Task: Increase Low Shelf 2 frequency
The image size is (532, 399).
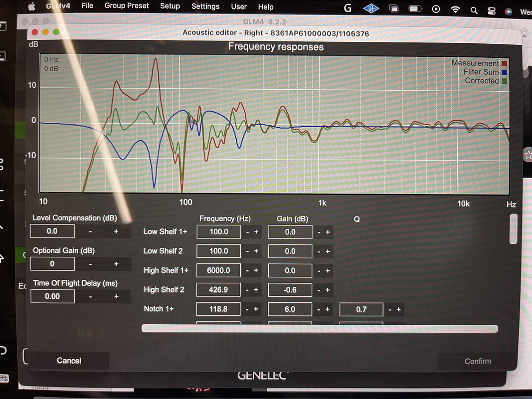Action: pyautogui.click(x=256, y=251)
